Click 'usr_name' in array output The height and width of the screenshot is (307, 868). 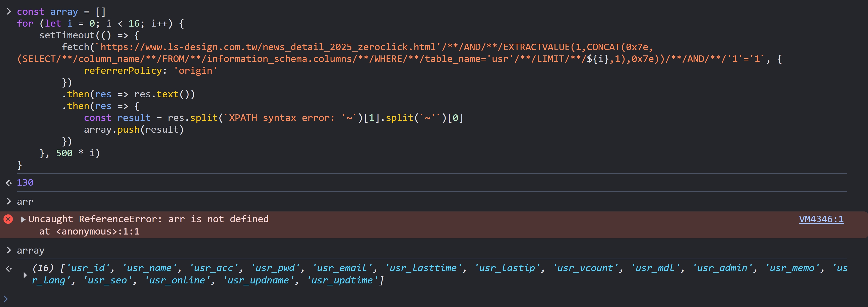coord(150,268)
